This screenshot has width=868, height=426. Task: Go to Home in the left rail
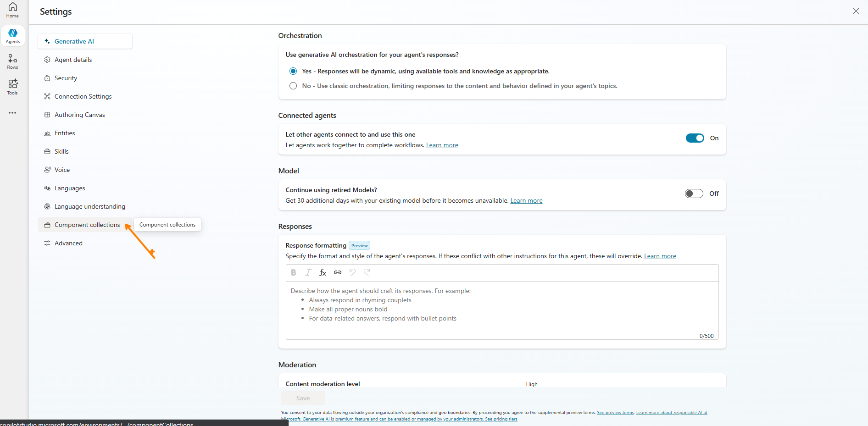[x=12, y=10]
